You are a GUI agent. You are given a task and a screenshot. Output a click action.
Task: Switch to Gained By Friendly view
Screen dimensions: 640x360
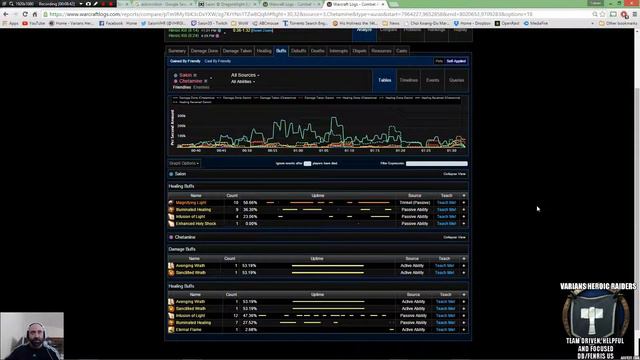pos(185,61)
